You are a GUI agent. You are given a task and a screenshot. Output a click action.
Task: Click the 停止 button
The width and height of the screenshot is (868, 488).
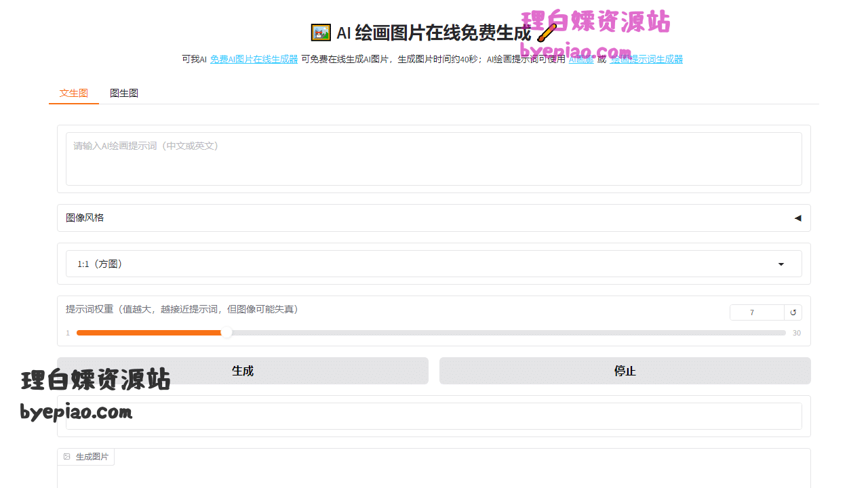(625, 371)
